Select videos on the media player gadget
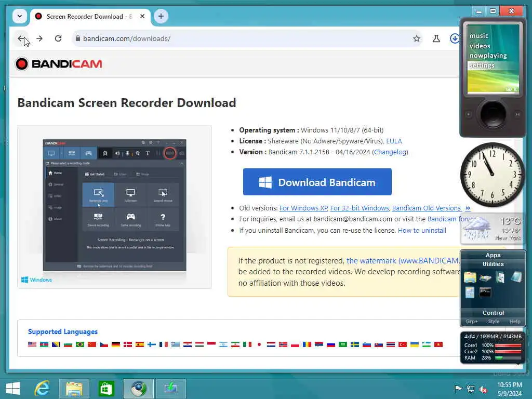 point(480,46)
